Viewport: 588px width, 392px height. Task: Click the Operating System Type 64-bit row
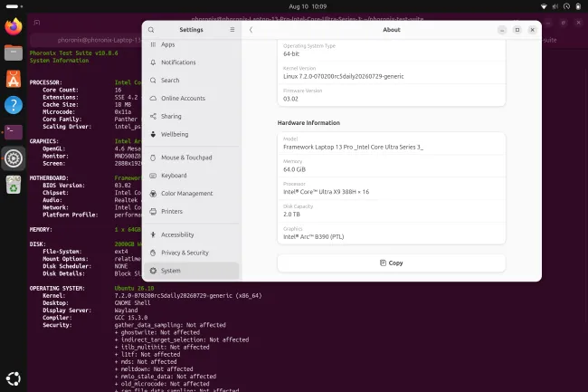(392, 51)
